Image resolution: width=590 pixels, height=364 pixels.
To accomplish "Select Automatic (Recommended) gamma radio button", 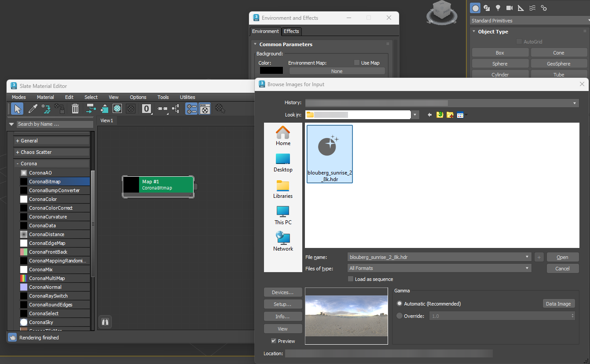I will coord(399,304).
